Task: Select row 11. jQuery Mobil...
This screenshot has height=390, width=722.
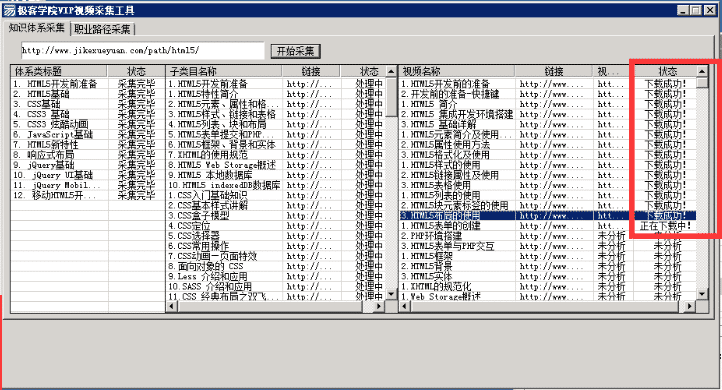Action: tap(87, 185)
